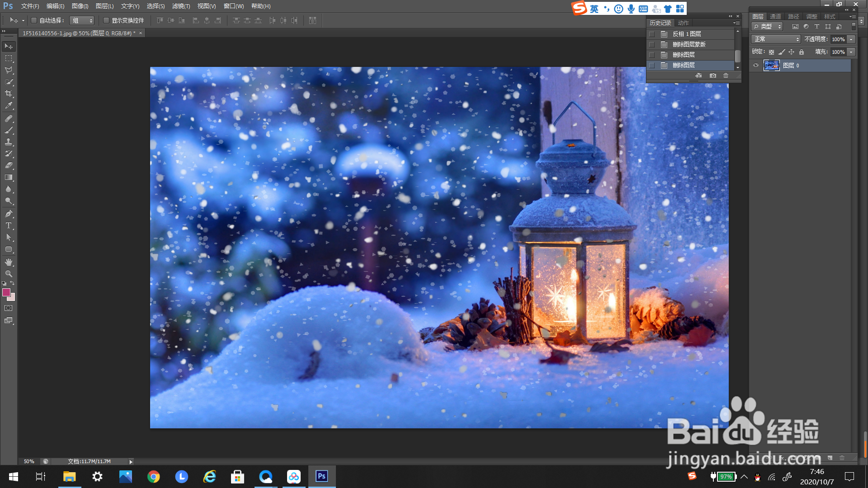Enable the 自动选择 checkbox

[34, 20]
